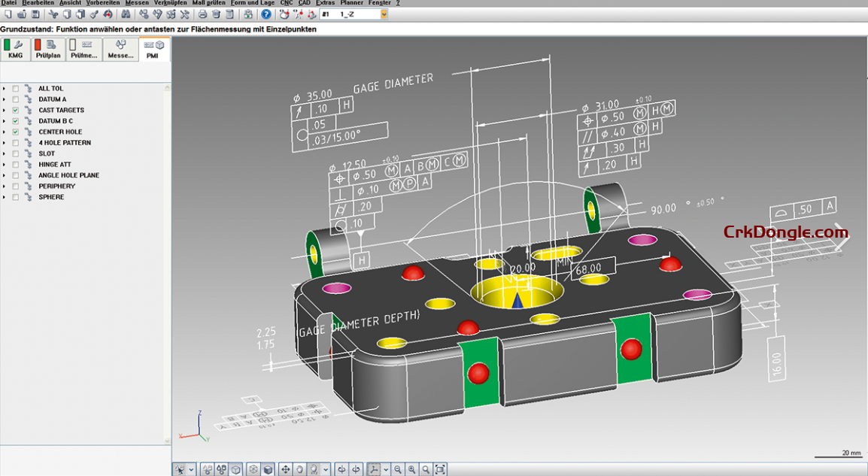Click the red sphere on front green face
Viewport: 868px width, 476px height.
478,372
